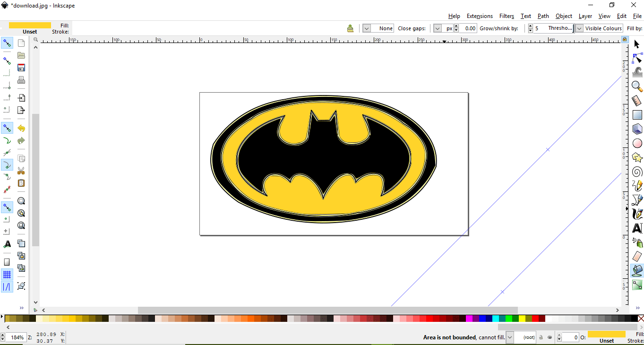Open the File menu

[x=637, y=16]
